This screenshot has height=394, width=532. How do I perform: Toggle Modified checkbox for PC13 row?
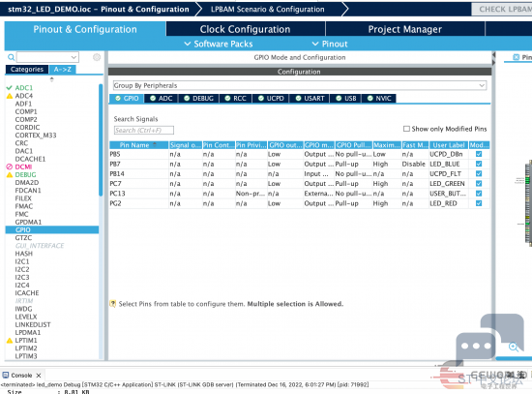[x=479, y=194]
